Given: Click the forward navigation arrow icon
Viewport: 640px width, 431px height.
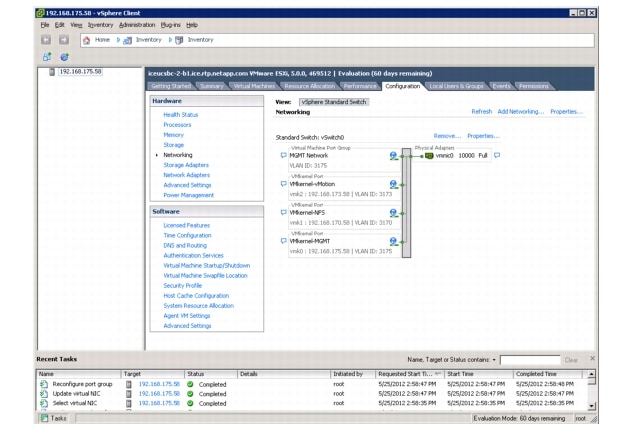Looking at the screenshot, I should [64, 40].
